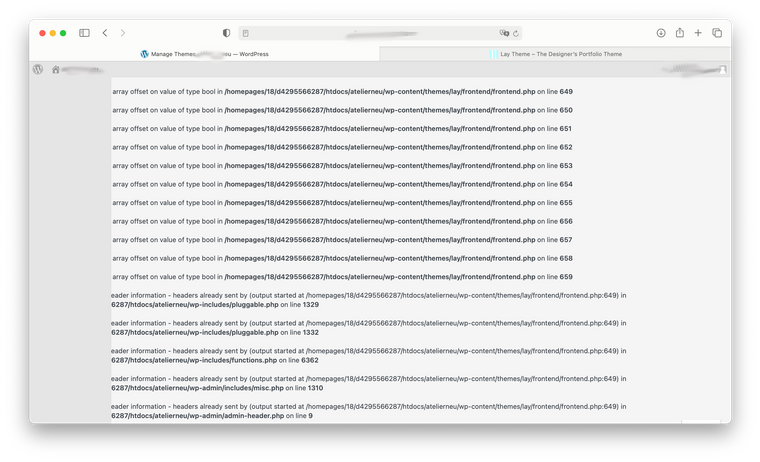Click the pluggable.php line 1329 warning
Image resolution: width=760 pixels, height=462 pixels.
tap(368, 300)
